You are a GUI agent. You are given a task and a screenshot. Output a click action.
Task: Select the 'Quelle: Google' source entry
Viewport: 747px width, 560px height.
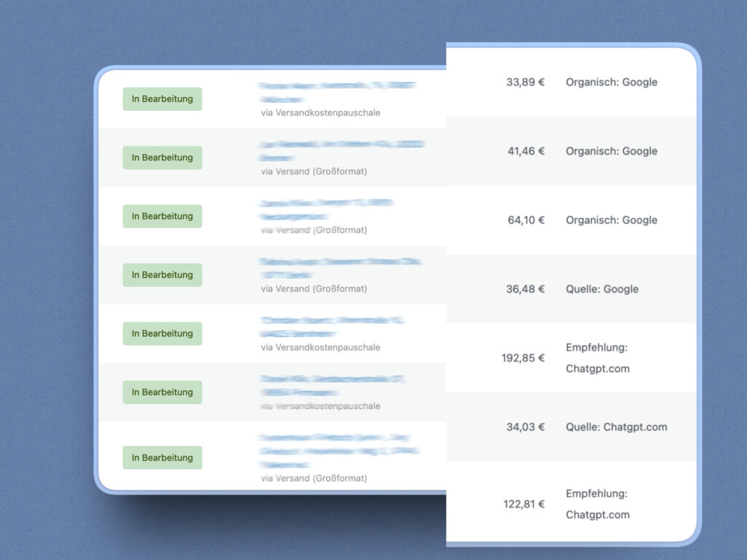pos(602,289)
